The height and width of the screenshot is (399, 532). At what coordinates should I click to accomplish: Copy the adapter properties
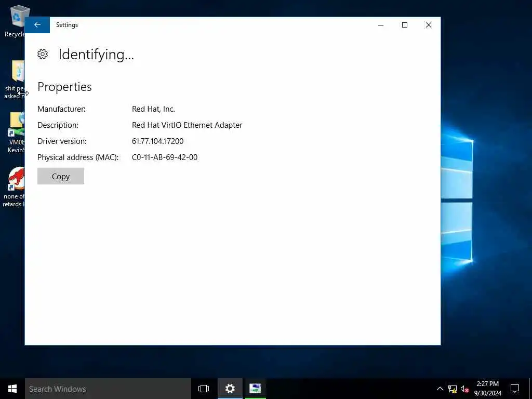61,176
